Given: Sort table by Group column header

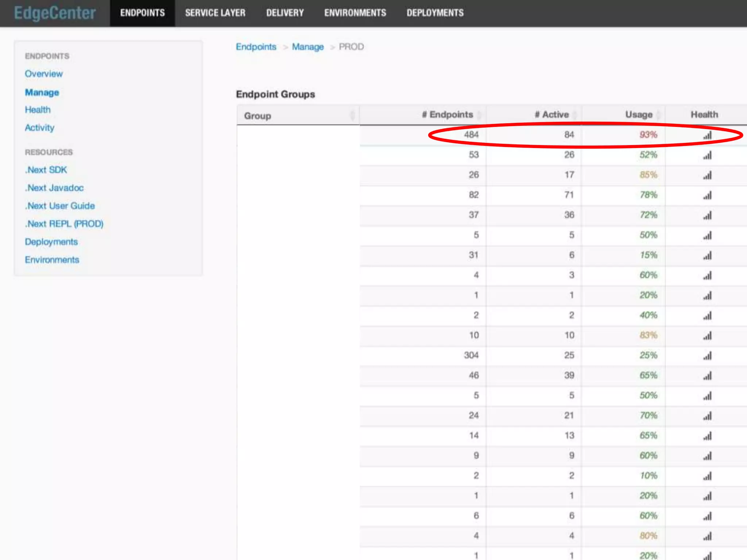Looking at the screenshot, I should pos(258,116).
